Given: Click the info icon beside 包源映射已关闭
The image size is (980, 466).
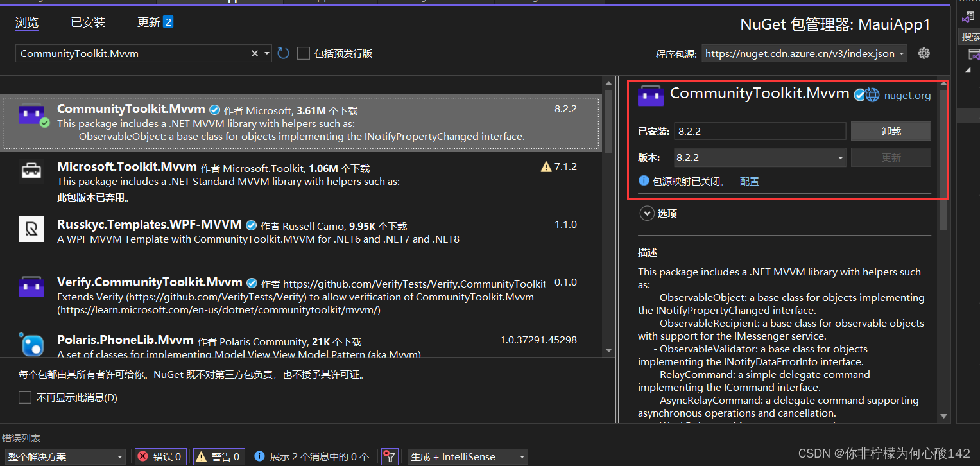Looking at the screenshot, I should point(644,181).
